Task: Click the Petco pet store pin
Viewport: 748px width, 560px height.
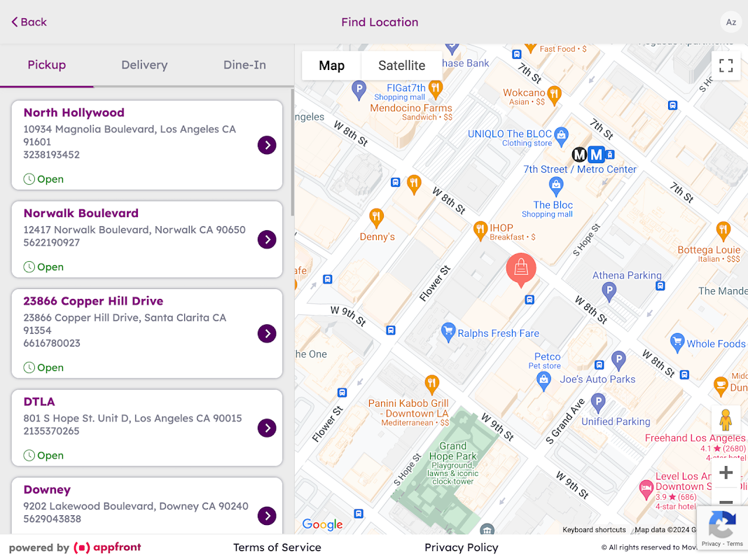Action: point(543,381)
